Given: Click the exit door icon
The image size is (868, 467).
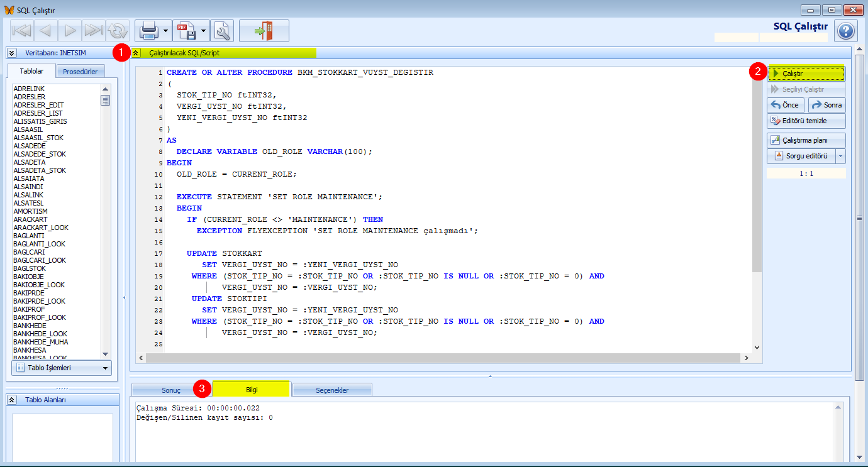Looking at the screenshot, I should coord(264,30).
